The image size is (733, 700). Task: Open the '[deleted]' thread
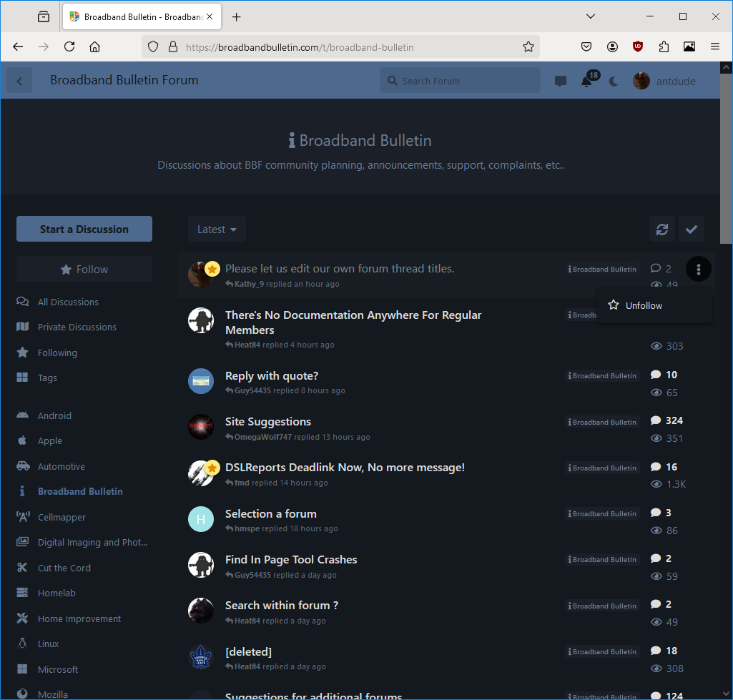coord(248,652)
